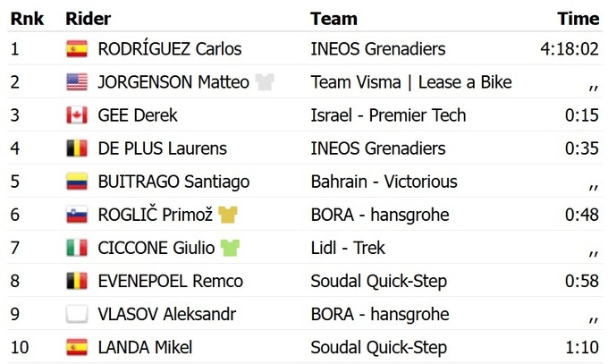Click the Spanish flag beside Rodríguez

point(77,49)
